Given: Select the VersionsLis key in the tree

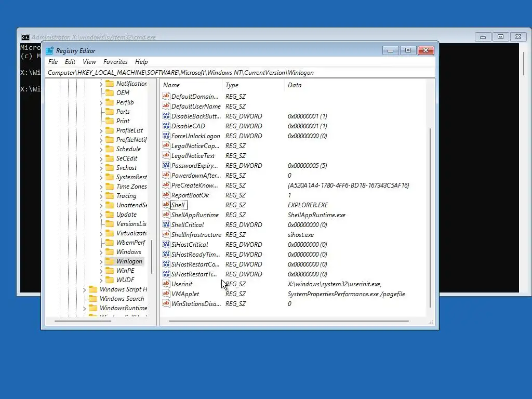Looking at the screenshot, I should (131, 223).
